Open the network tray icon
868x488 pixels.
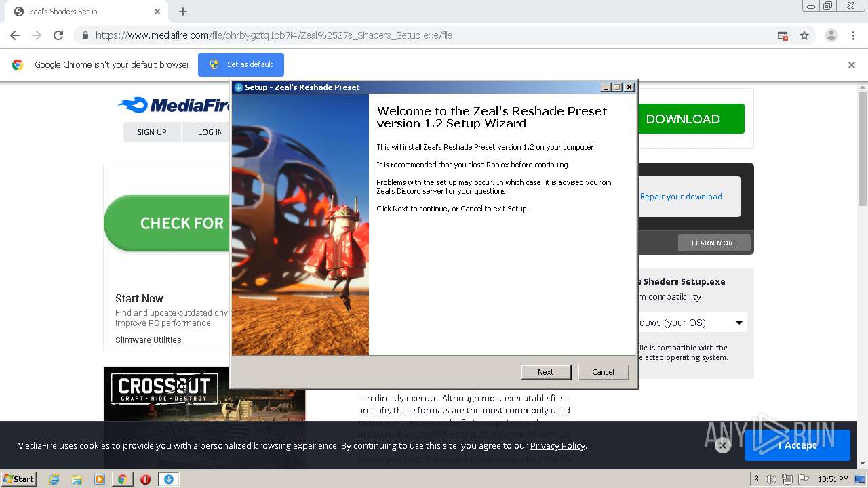(787, 479)
